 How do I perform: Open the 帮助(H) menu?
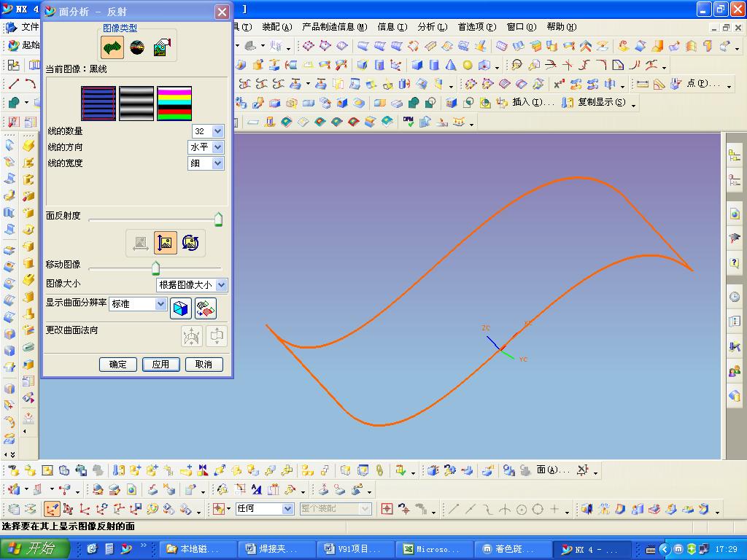562,27
